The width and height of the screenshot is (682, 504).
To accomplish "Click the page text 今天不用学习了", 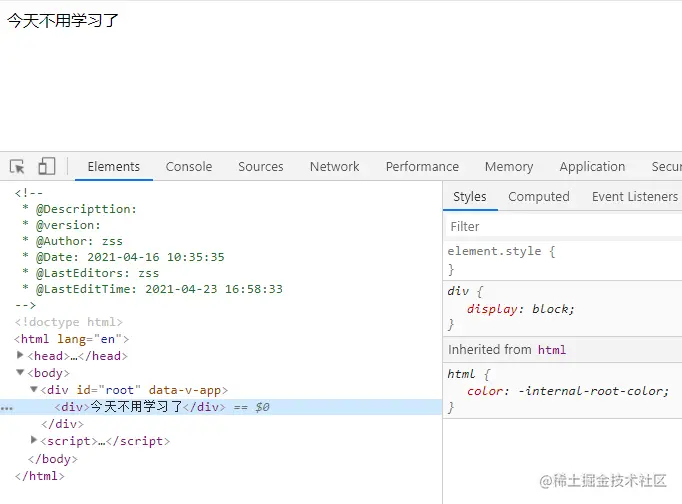I will coord(63,20).
